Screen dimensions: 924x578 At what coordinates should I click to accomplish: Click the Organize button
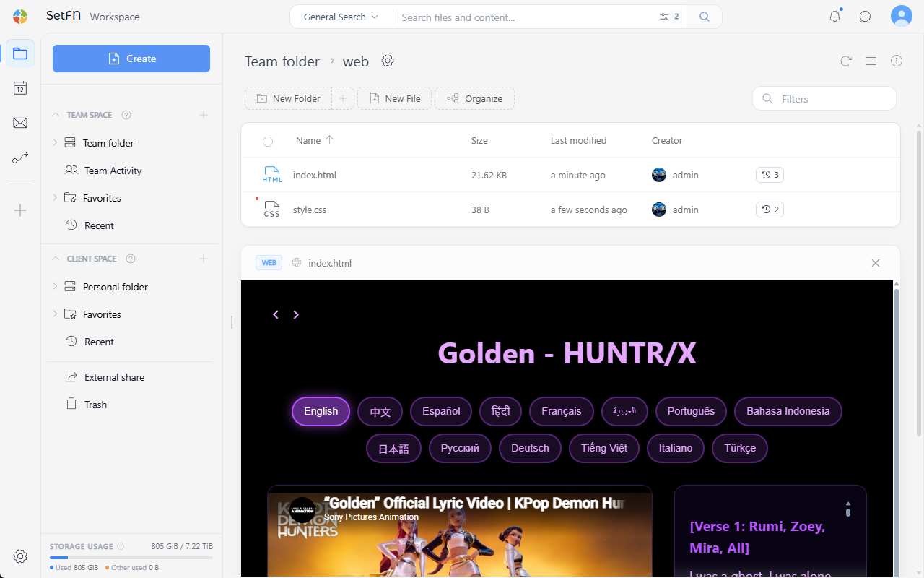[474, 98]
